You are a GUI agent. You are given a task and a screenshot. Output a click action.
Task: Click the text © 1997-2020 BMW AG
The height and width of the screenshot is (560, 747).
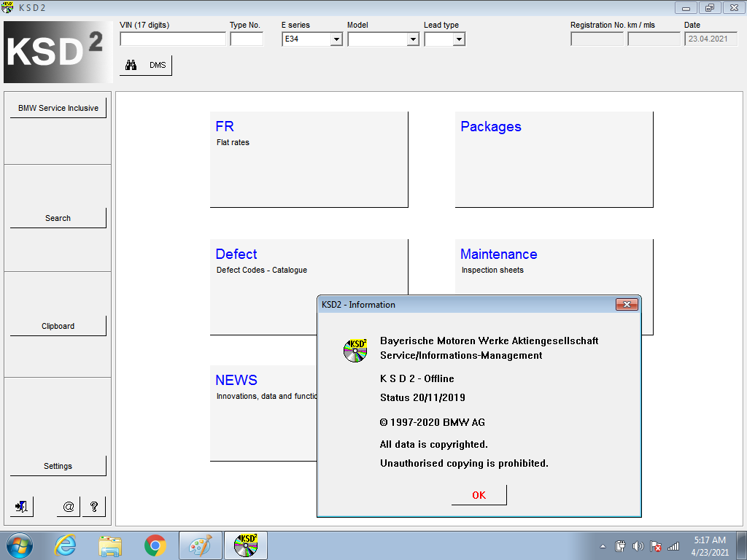pyautogui.click(x=433, y=422)
